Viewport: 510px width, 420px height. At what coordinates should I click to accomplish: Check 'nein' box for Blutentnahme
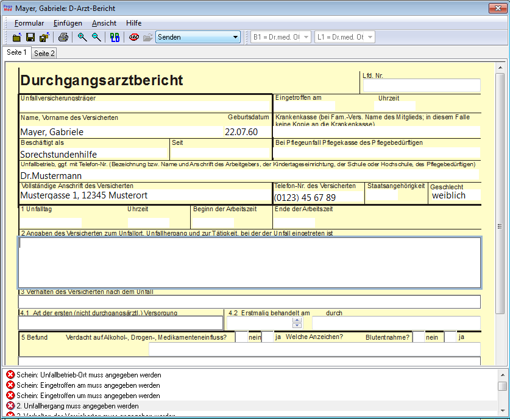418,337
